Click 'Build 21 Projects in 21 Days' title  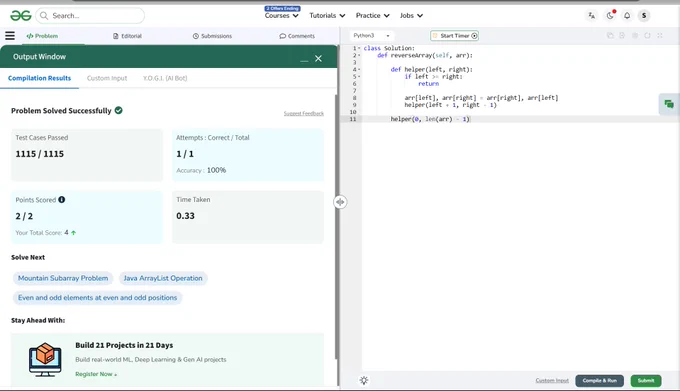pos(124,345)
